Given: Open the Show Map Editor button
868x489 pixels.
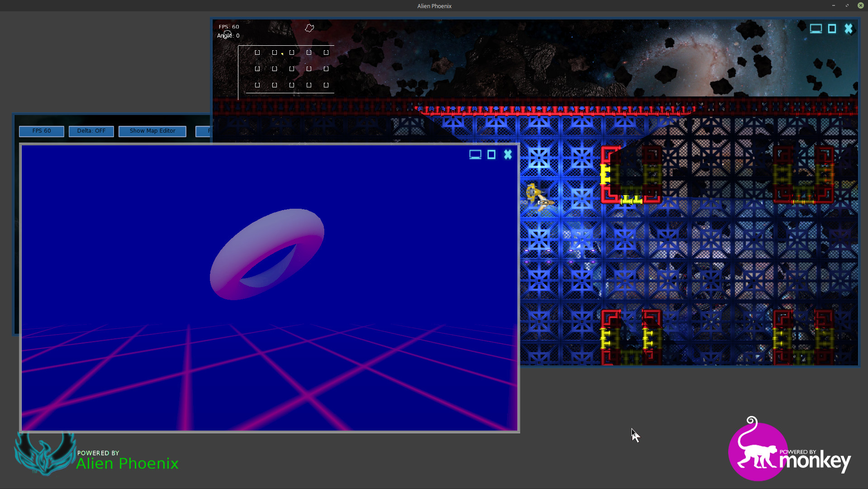Looking at the screenshot, I should (x=152, y=131).
